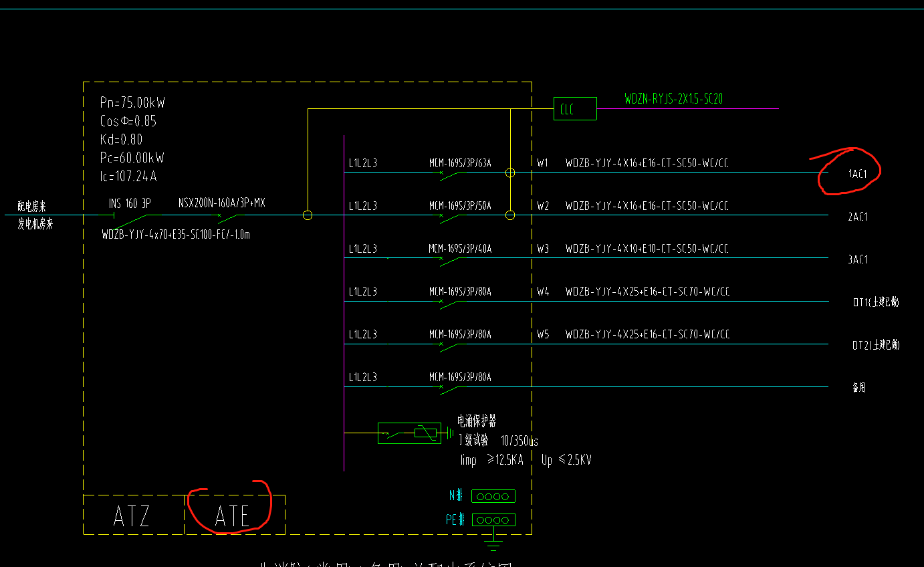Image resolution: width=924 pixels, height=567 pixels.
Task: Click the N排 label
Action: coord(457,495)
